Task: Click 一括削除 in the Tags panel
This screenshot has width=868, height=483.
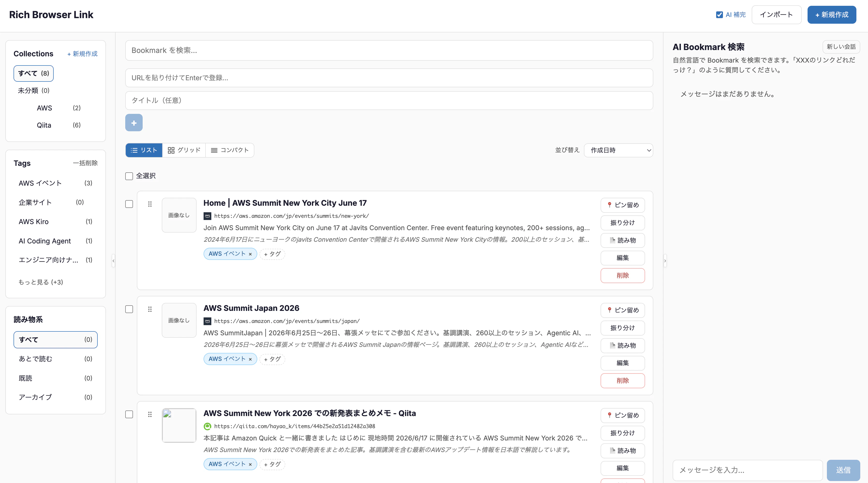Action: pyautogui.click(x=85, y=163)
